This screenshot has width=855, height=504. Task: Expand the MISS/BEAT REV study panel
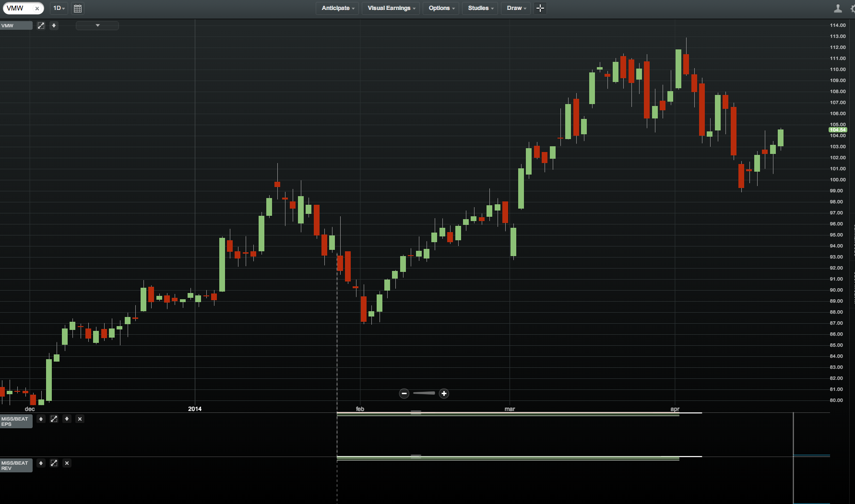[54, 463]
